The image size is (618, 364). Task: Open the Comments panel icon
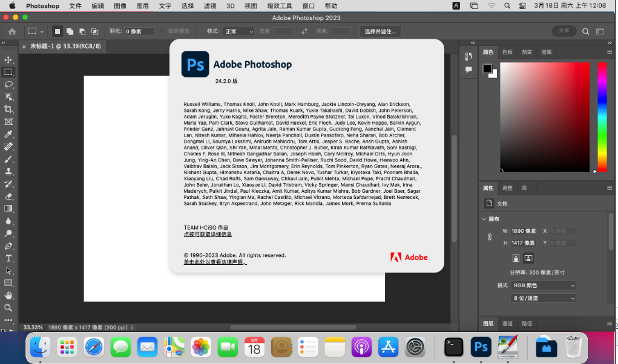click(x=468, y=70)
